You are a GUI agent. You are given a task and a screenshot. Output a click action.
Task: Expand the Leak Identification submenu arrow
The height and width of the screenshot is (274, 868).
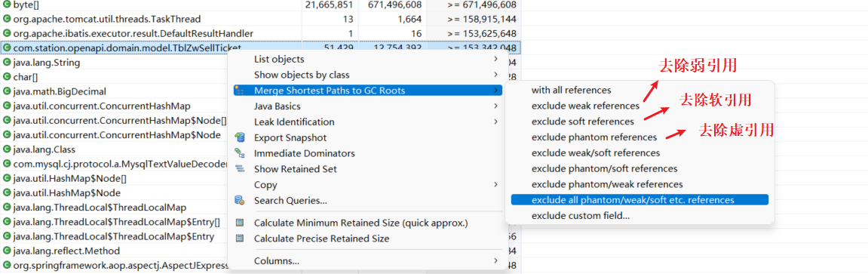coord(495,122)
